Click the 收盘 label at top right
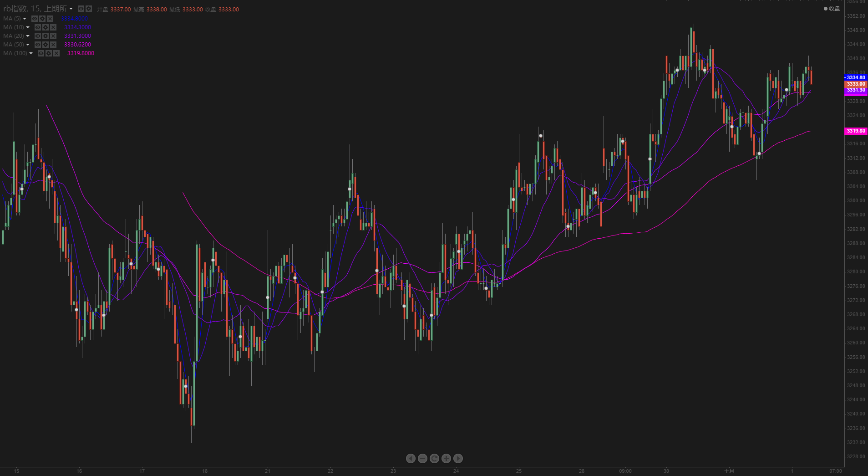The height and width of the screenshot is (476, 868). tap(834, 9)
